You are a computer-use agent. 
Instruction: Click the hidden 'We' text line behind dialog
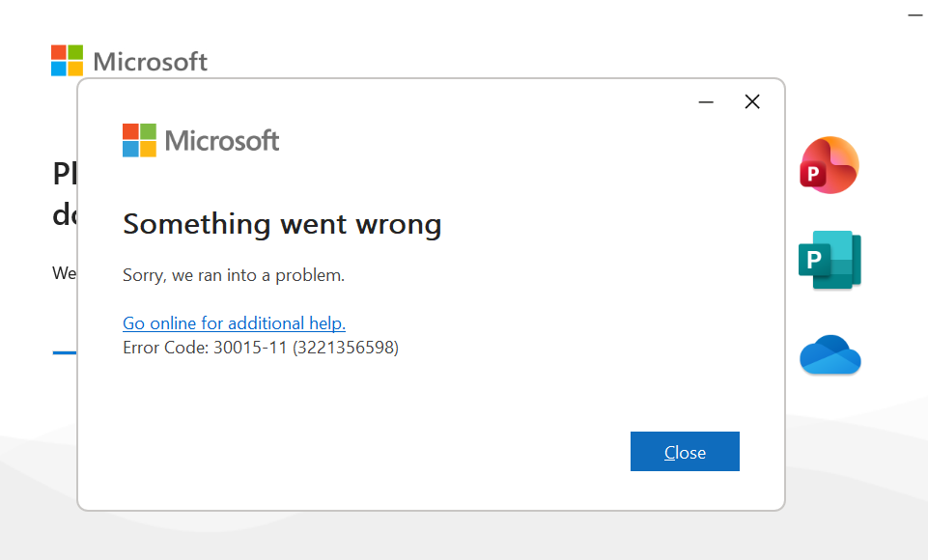pyautogui.click(x=64, y=273)
